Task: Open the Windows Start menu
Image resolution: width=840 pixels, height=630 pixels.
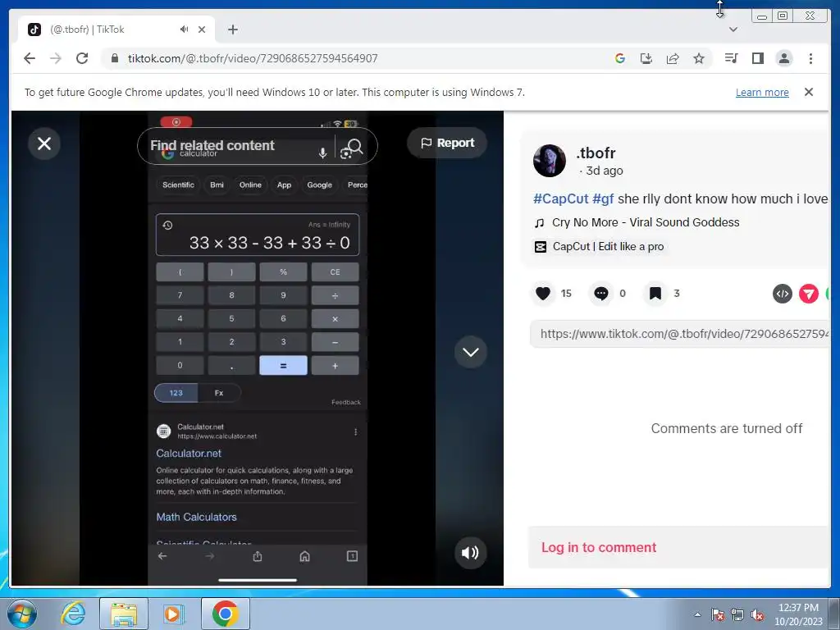Action: click(x=22, y=614)
